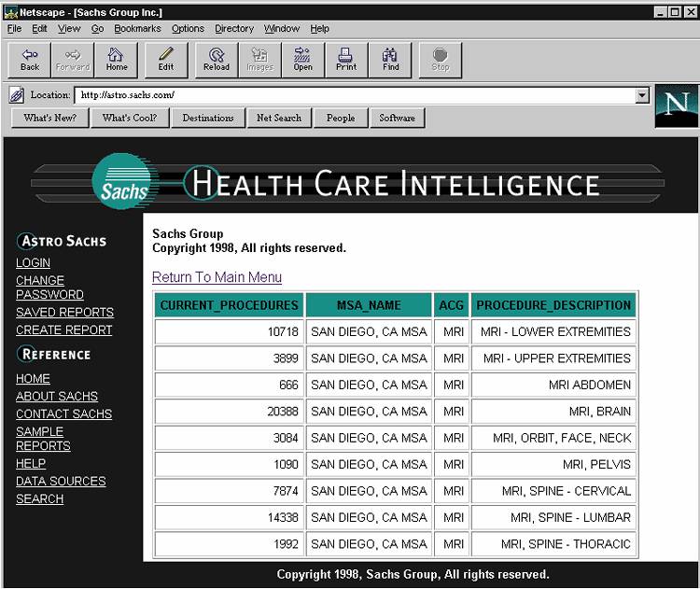Go to Home using toolbar icon
This screenshot has width=700, height=589.
click(x=117, y=60)
